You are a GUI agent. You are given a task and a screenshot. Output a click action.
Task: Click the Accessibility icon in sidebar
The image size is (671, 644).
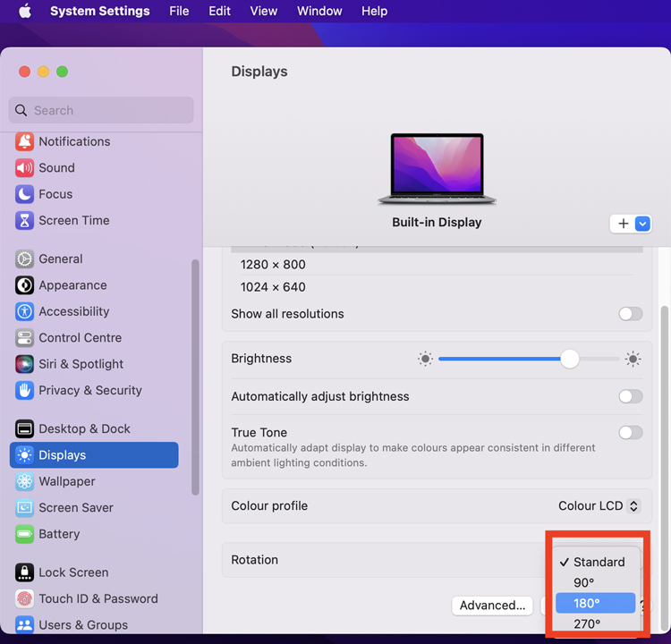pos(24,311)
